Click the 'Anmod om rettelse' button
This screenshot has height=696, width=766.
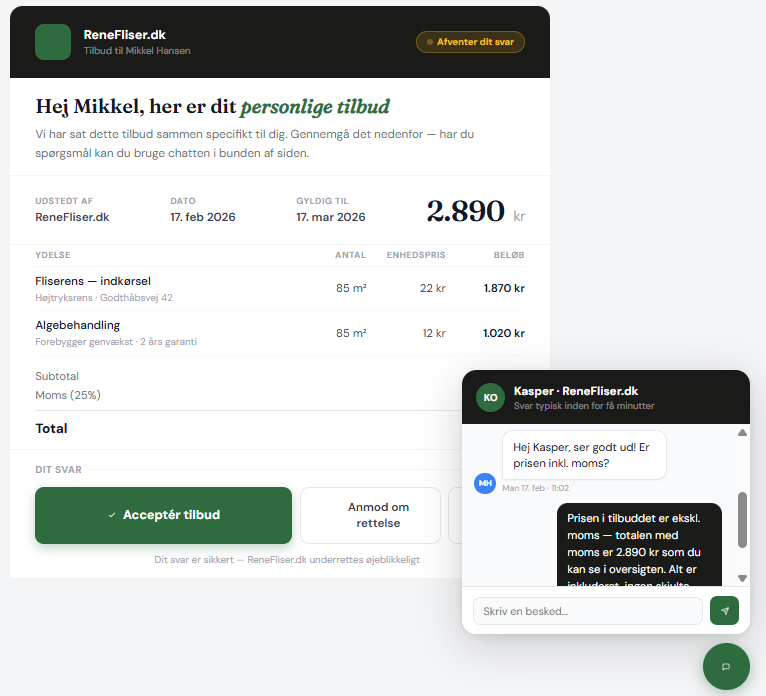[370, 515]
